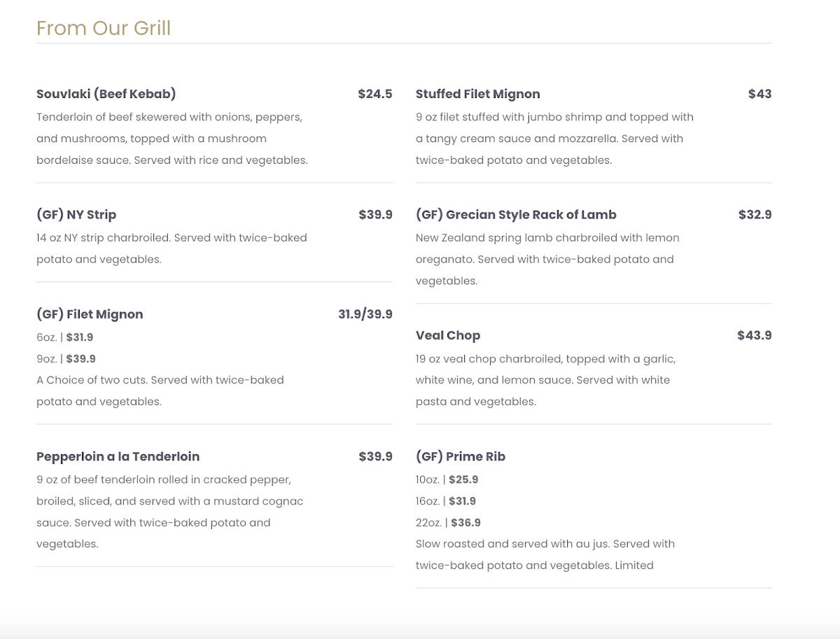This screenshot has width=840, height=639.
Task: Open the (GF) NY Strip item
Action: pyautogui.click(x=76, y=215)
